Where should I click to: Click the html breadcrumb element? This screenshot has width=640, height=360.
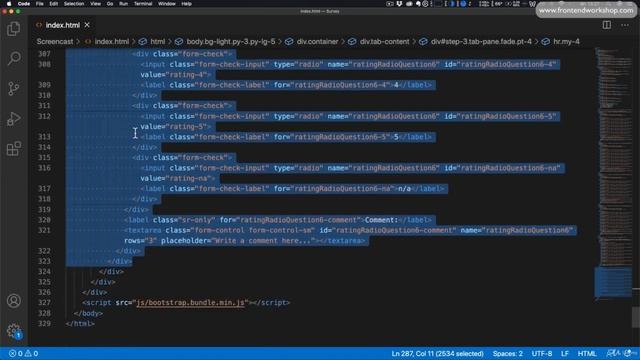click(x=158, y=42)
